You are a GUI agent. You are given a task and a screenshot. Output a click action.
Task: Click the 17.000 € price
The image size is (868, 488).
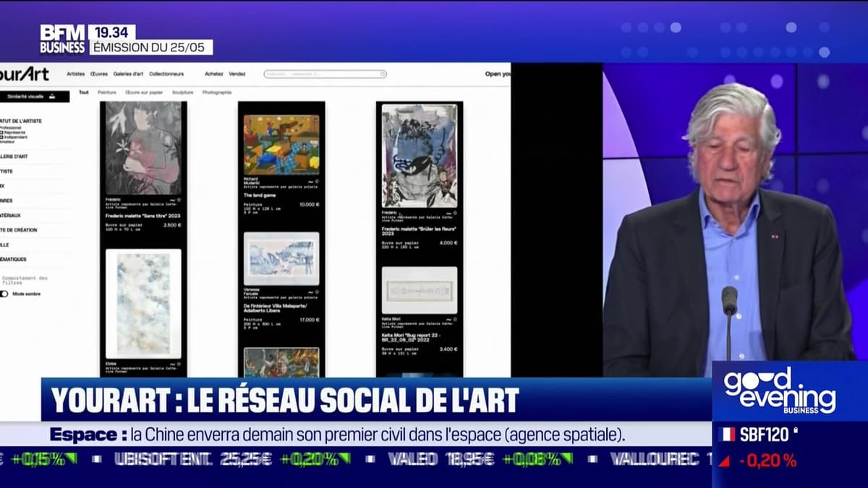pos(310,320)
